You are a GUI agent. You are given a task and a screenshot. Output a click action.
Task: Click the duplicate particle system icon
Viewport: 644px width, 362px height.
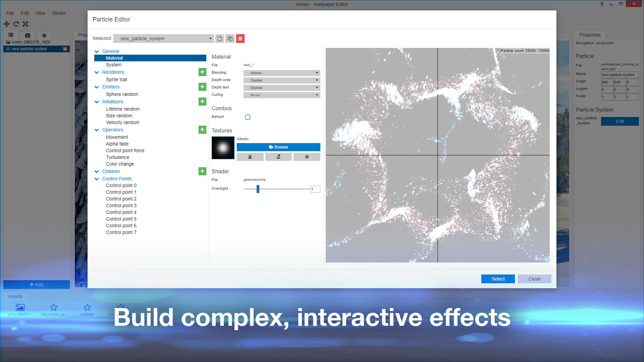pyautogui.click(x=230, y=39)
